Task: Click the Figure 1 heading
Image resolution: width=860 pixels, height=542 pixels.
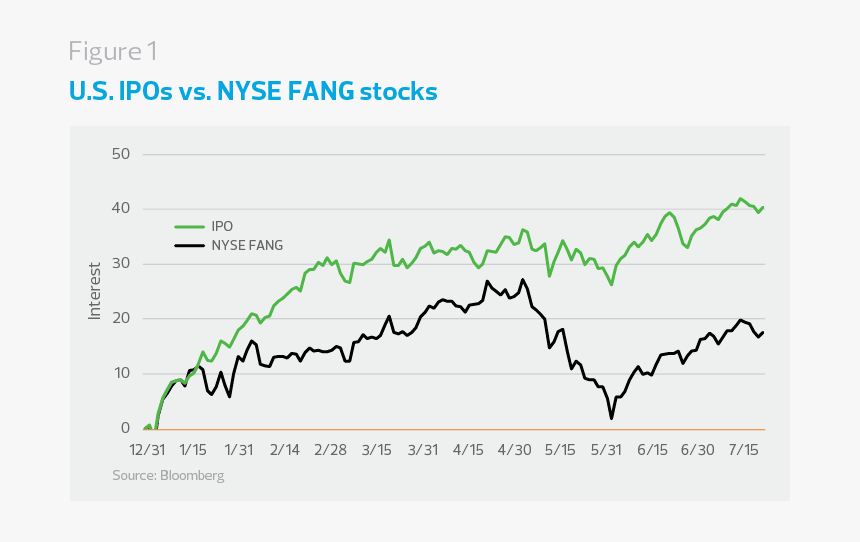Action: point(113,51)
